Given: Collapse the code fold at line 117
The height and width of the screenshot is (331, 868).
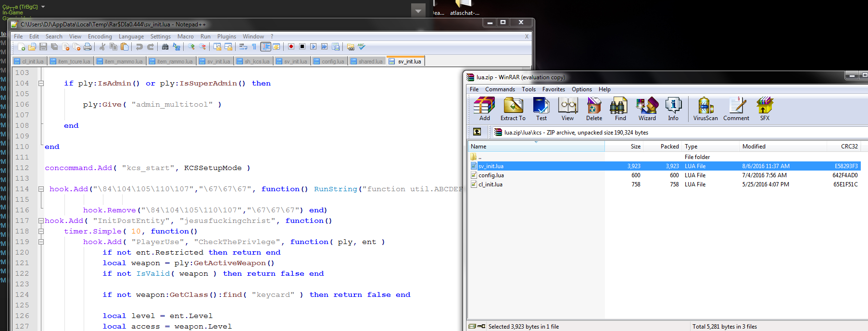Looking at the screenshot, I should click(x=41, y=221).
